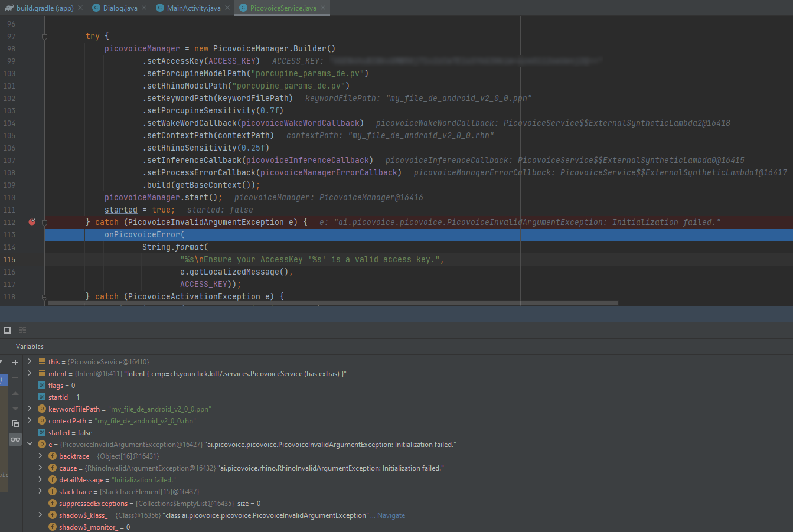Move the selected variable up with the arrow icon
The height and width of the screenshot is (532, 793).
click(x=15, y=393)
